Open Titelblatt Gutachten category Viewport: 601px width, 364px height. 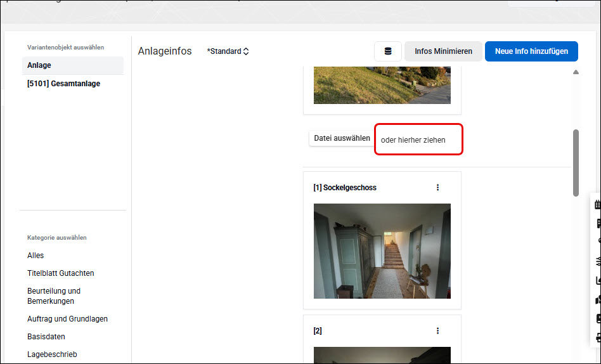pyautogui.click(x=61, y=273)
